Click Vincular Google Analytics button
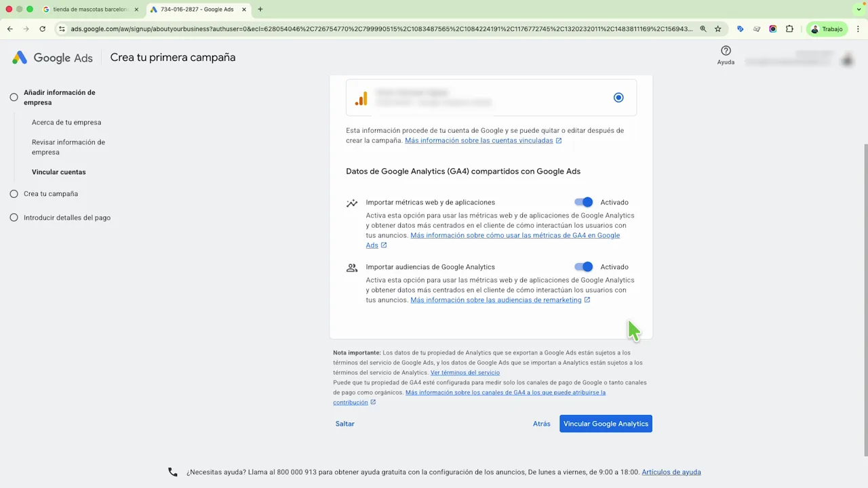This screenshot has height=488, width=868. (x=606, y=424)
